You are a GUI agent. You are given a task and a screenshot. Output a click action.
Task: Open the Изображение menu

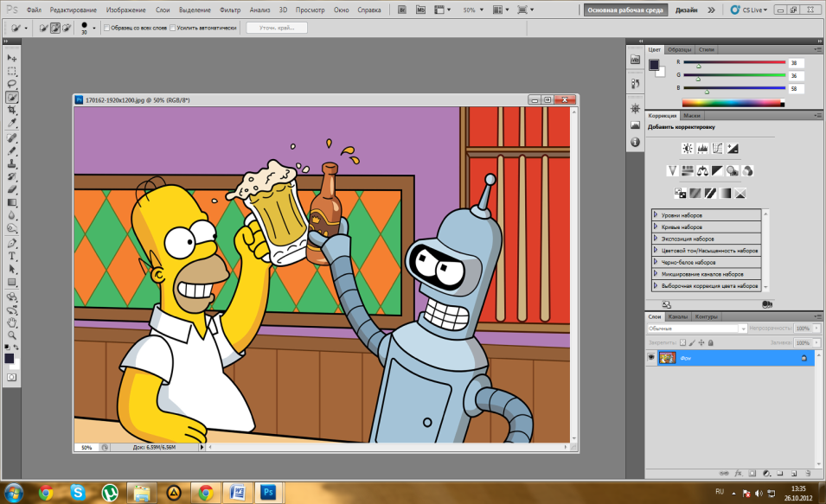126,10
